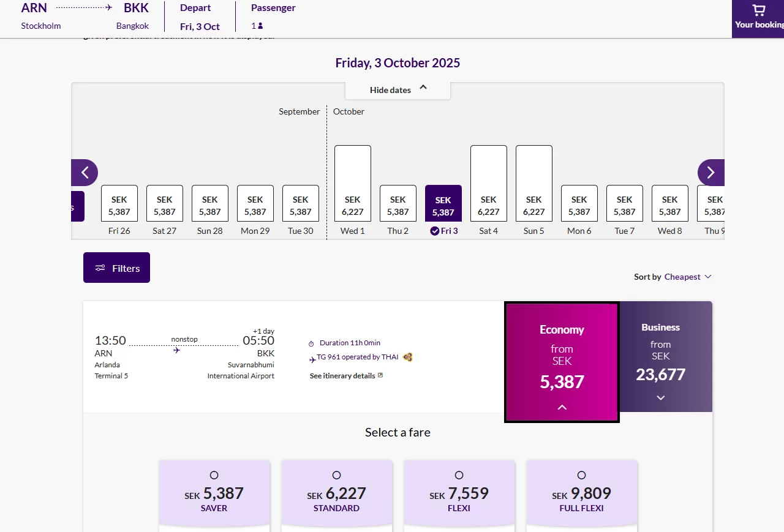
Task: Click the previous dates left arrow
Action: [85, 173]
